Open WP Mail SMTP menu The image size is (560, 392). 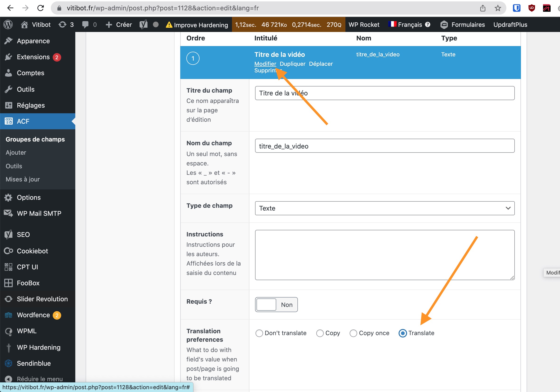[38, 213]
